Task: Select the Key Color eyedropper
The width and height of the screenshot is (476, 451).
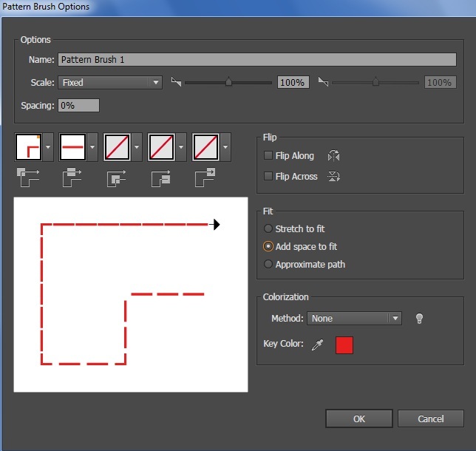Action: [318, 345]
